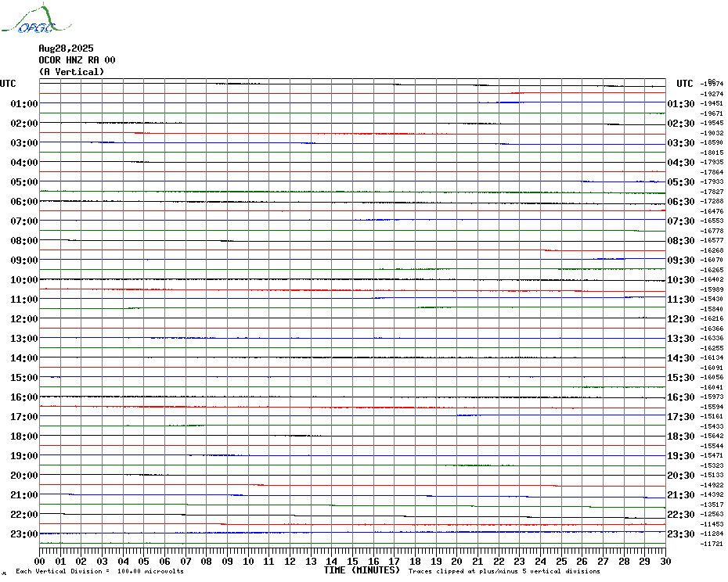728x582 pixels.
Task: Click the offset value "-16091"
Action: 712,368
